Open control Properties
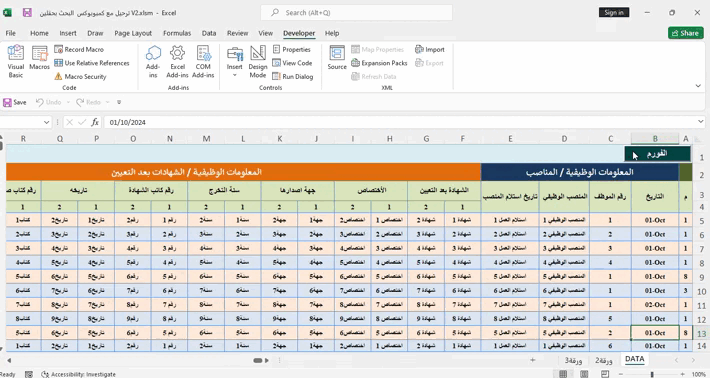This screenshot has height=378, width=710. [292, 49]
